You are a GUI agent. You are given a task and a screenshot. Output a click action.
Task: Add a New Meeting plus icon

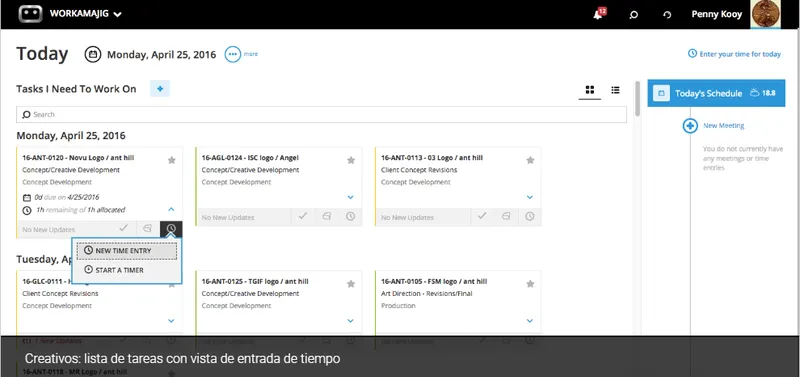tap(690, 125)
